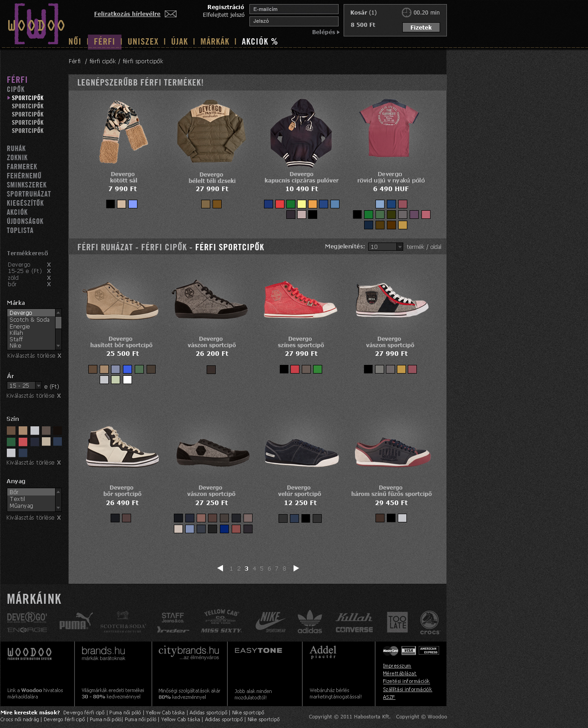Pick the green swatch in Szín filter
The width and height of the screenshot is (588, 728).
11,441
